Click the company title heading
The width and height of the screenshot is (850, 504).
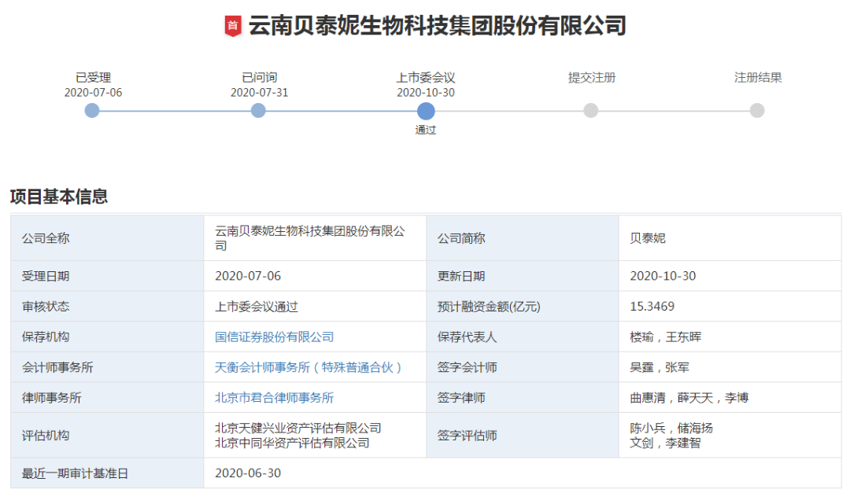coord(437,25)
